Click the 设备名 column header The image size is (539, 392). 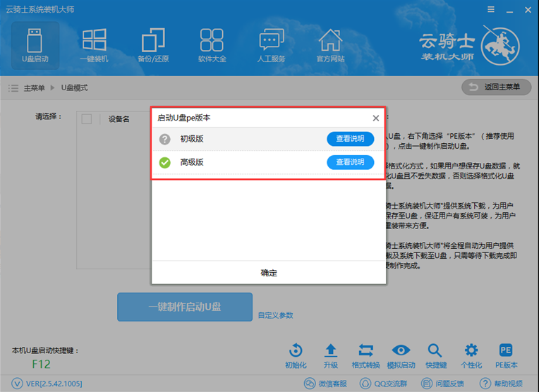119,119
